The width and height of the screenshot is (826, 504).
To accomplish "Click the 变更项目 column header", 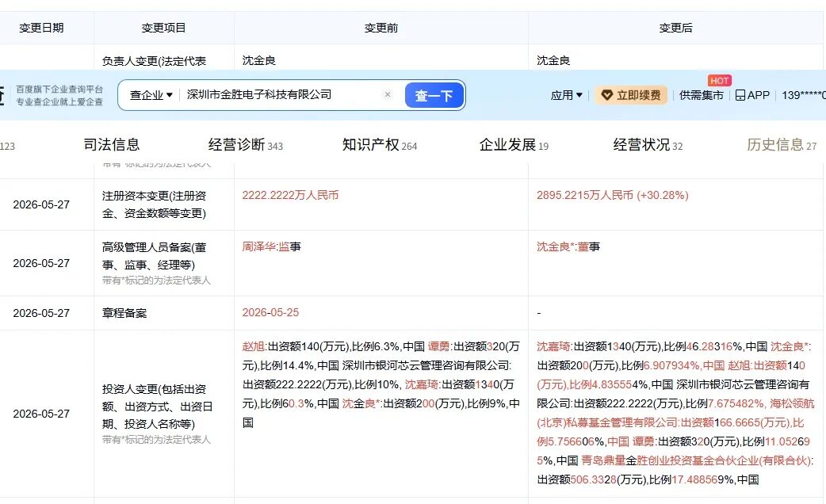I will (164, 28).
